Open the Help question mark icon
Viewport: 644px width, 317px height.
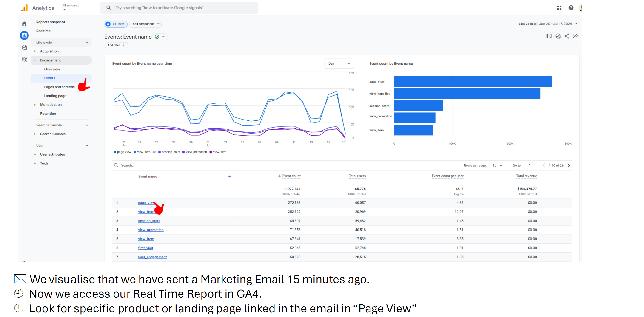[571, 8]
